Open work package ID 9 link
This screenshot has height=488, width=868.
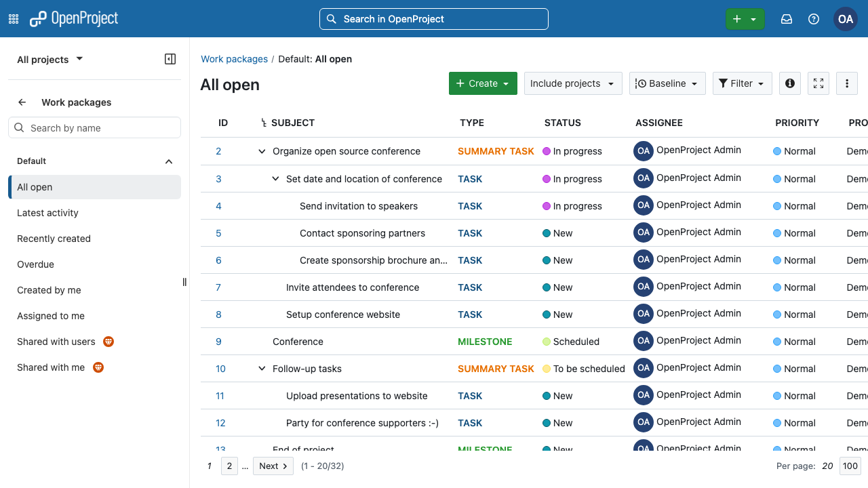pyautogui.click(x=218, y=342)
